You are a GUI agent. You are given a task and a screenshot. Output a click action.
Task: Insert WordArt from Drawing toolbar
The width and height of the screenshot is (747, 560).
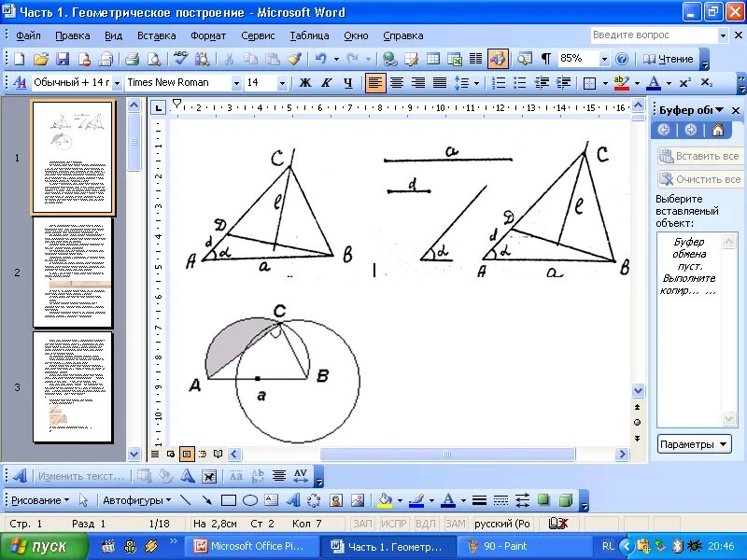click(x=293, y=500)
